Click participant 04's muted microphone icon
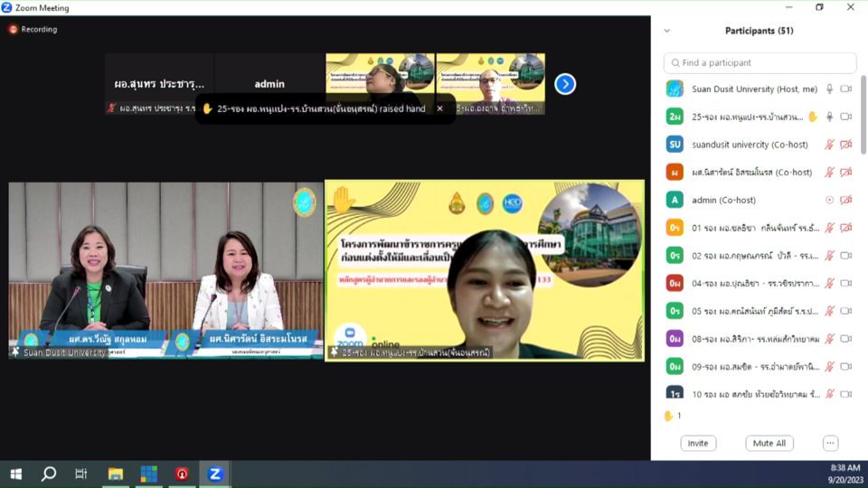The width and height of the screenshot is (868, 488). [x=829, y=283]
